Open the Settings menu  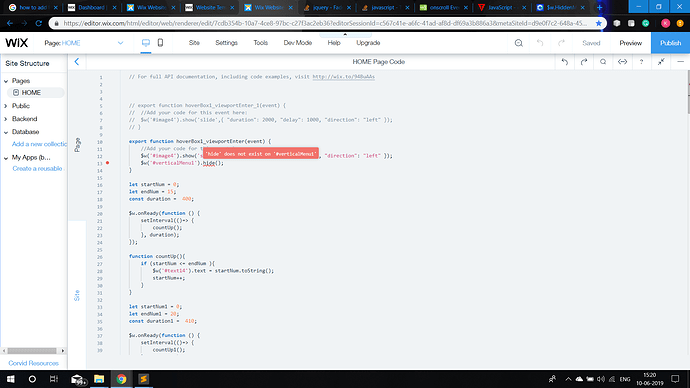(226, 43)
